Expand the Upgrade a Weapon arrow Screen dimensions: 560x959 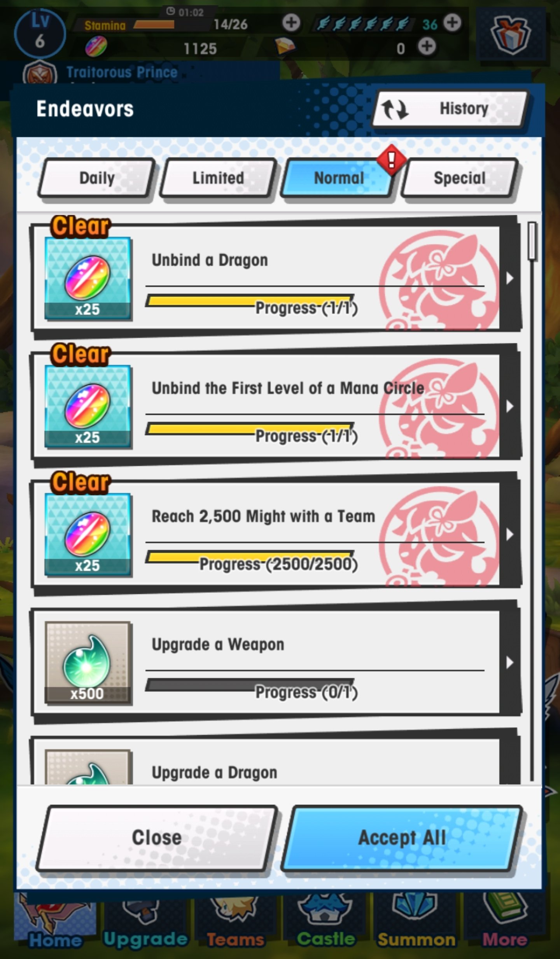pos(510,662)
